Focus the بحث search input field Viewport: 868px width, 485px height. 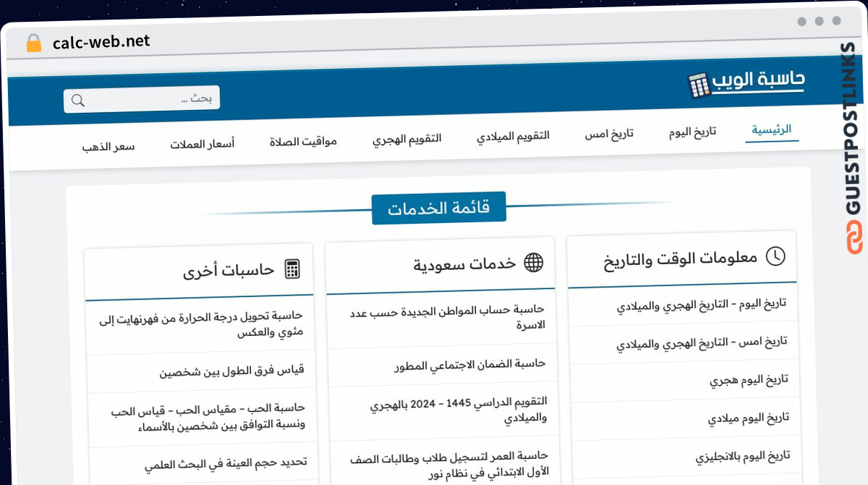coord(142,99)
